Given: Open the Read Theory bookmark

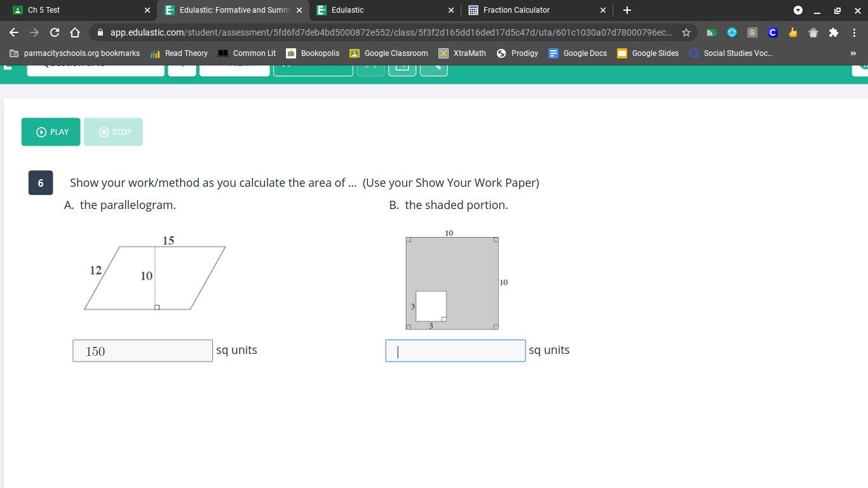Looking at the screenshot, I should [179, 53].
